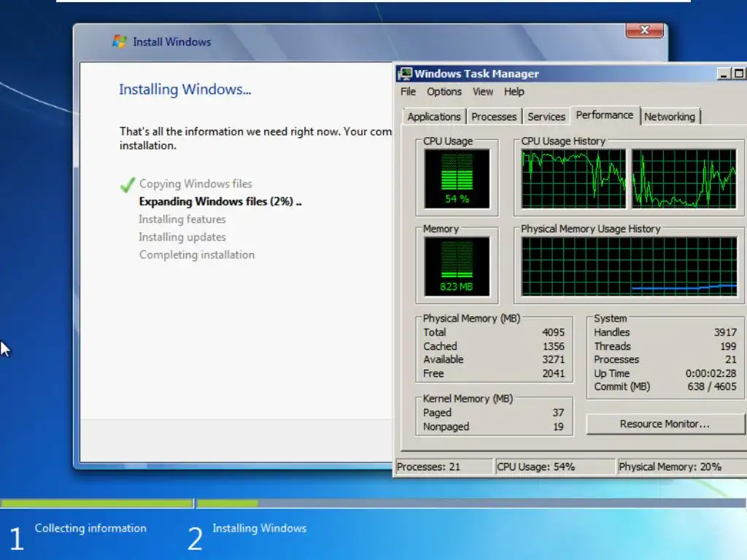747x560 pixels.
Task: Open the Help menu
Action: pyautogui.click(x=514, y=91)
